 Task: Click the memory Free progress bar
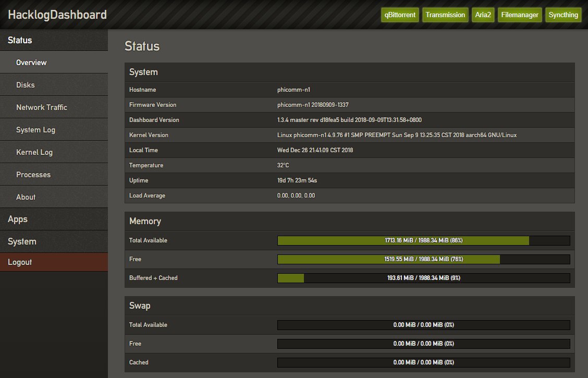click(423, 259)
